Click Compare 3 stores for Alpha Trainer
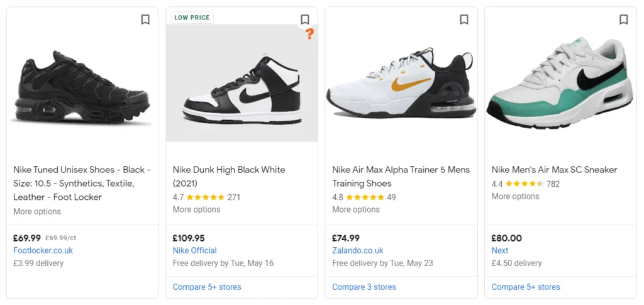This screenshot has height=305, width=644. pos(364,287)
